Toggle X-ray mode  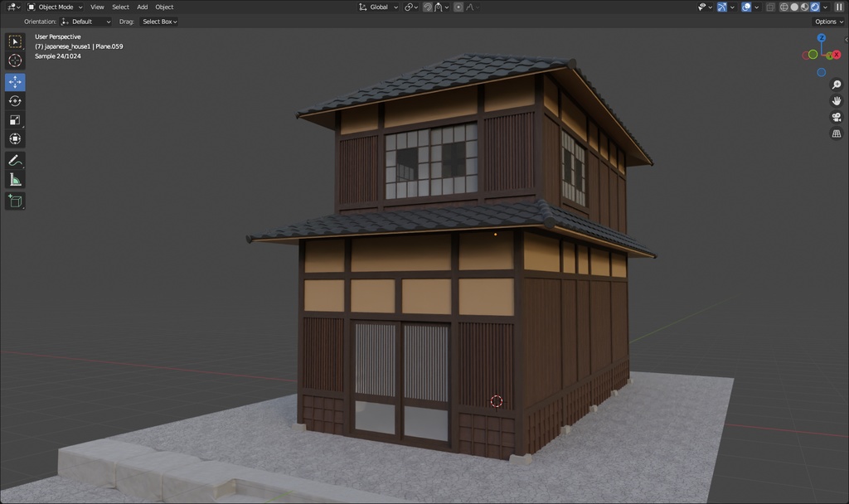pos(770,7)
